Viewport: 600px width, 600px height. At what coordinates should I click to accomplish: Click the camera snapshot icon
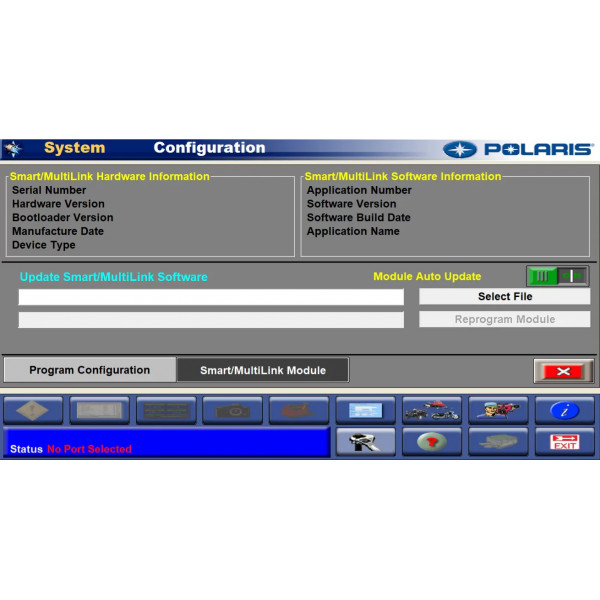pos(233,410)
